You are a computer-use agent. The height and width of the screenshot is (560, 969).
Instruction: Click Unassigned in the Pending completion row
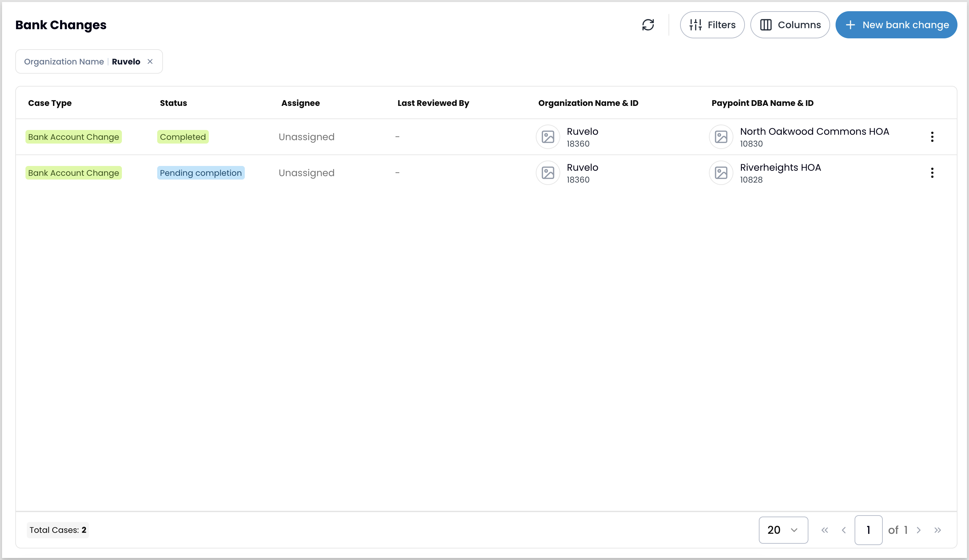tap(307, 173)
